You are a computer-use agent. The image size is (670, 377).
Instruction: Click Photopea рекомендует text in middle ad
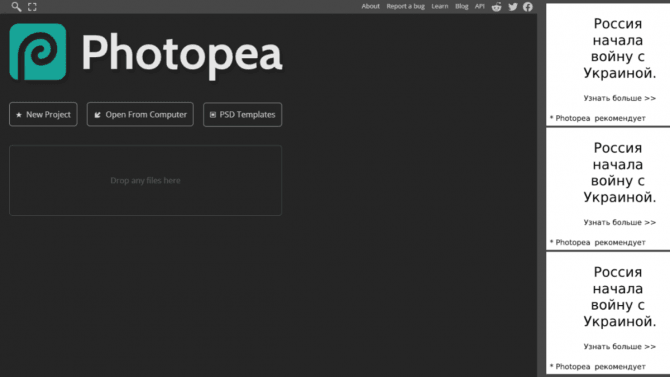coord(598,242)
